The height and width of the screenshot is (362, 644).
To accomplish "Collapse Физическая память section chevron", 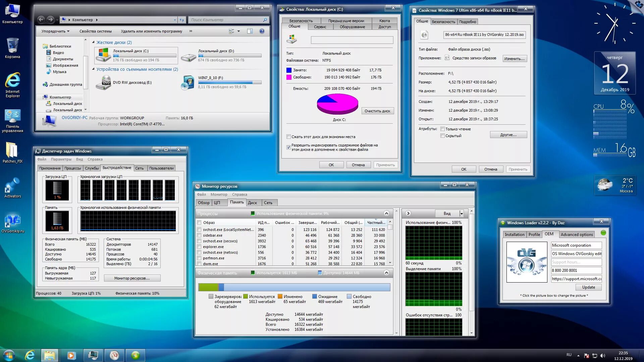I will coord(386,273).
